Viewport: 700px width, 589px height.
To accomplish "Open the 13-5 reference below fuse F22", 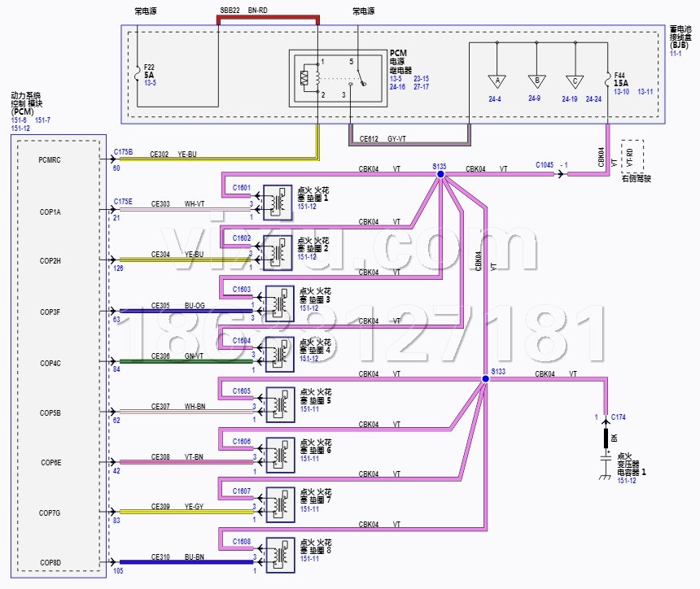I will coord(150,83).
